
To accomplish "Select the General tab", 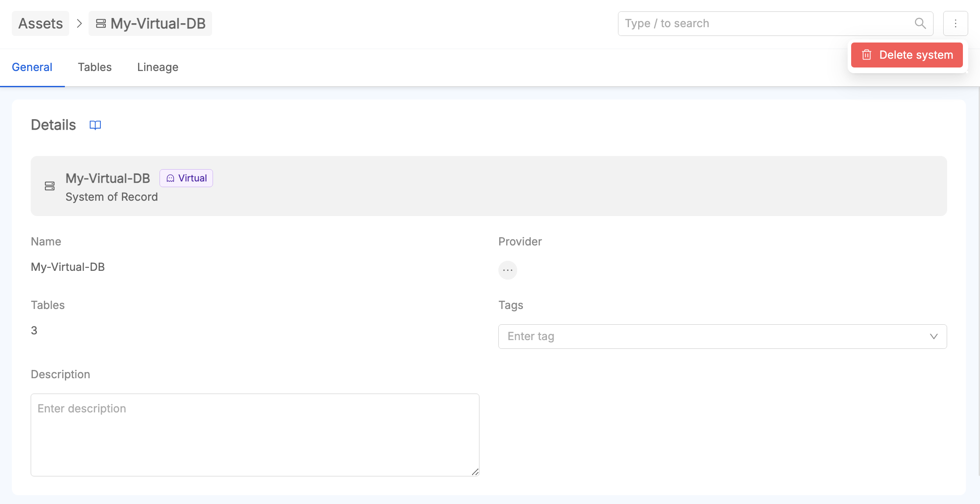I will [32, 67].
